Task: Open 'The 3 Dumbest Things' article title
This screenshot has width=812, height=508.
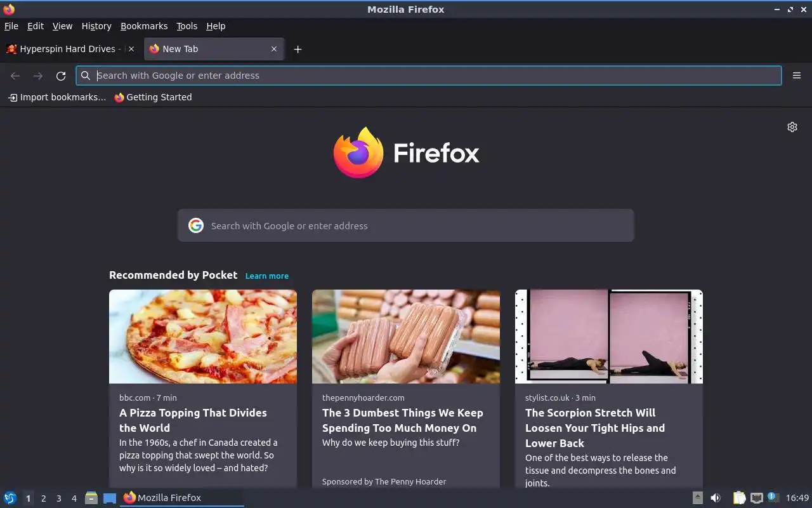Action: (403, 420)
